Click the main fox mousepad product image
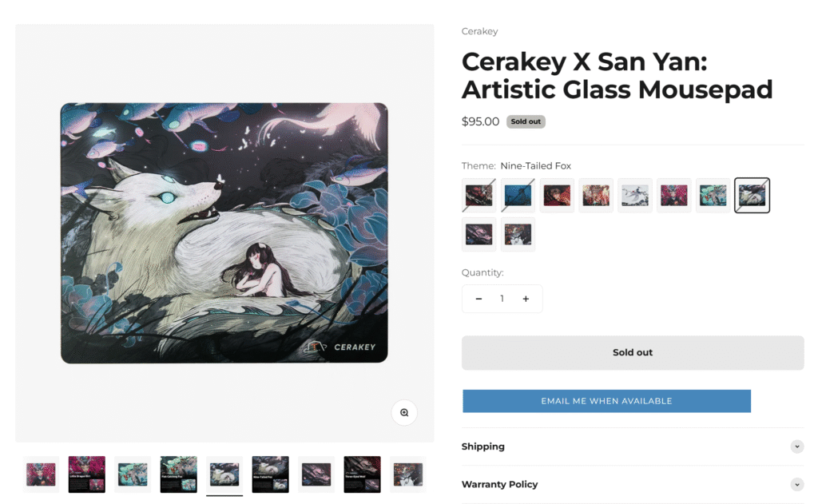Screen dimensions: 818x504 tap(224, 232)
